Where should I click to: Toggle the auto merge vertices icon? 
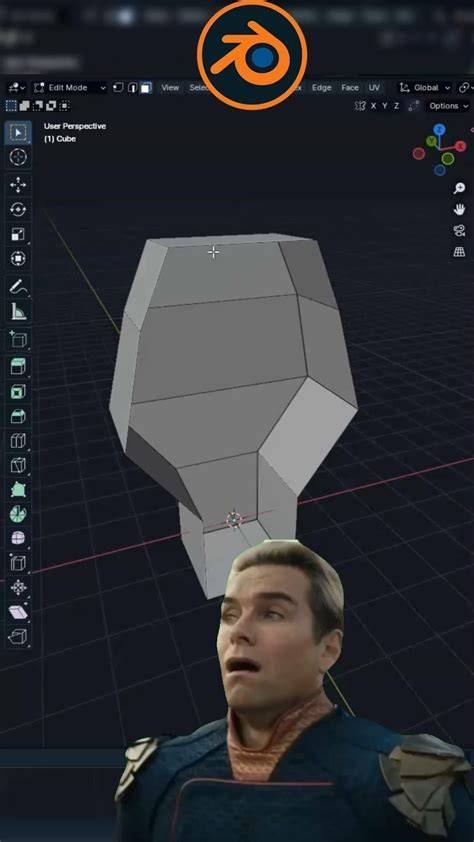coord(414,106)
